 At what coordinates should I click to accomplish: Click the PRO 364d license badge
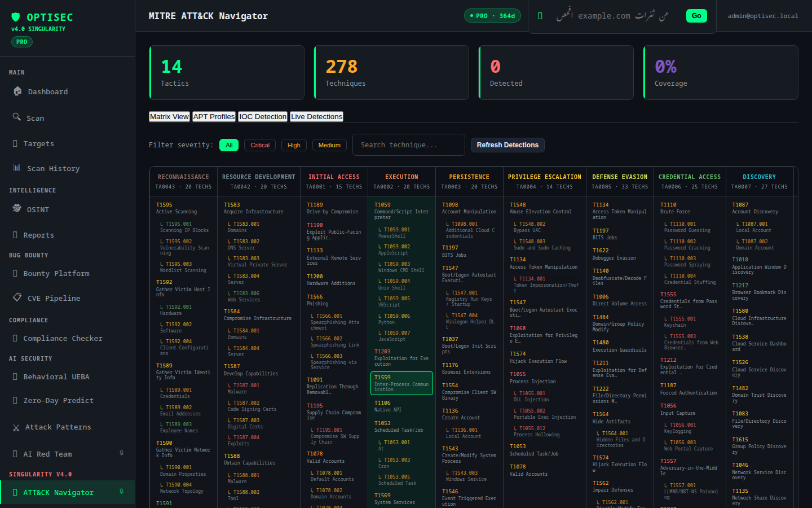click(492, 16)
